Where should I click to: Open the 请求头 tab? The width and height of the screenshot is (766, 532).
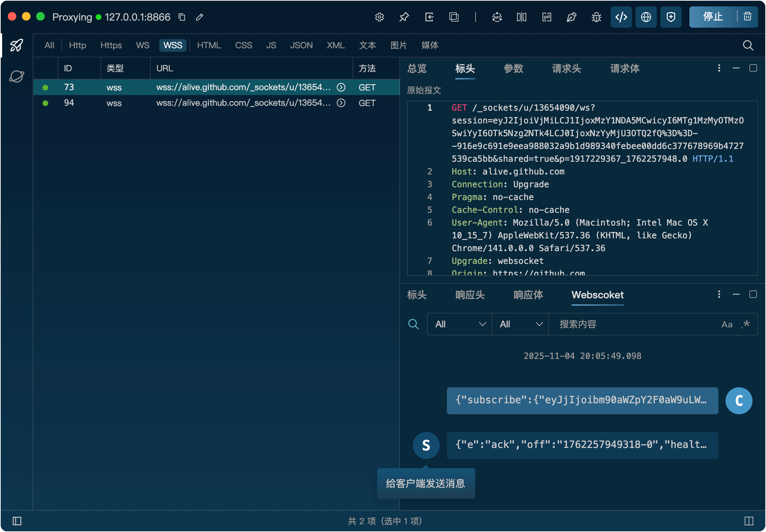(x=566, y=68)
